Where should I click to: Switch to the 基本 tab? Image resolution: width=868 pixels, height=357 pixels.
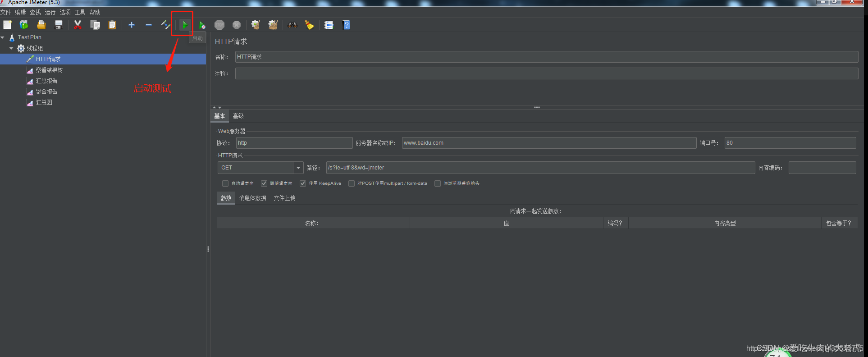click(219, 116)
